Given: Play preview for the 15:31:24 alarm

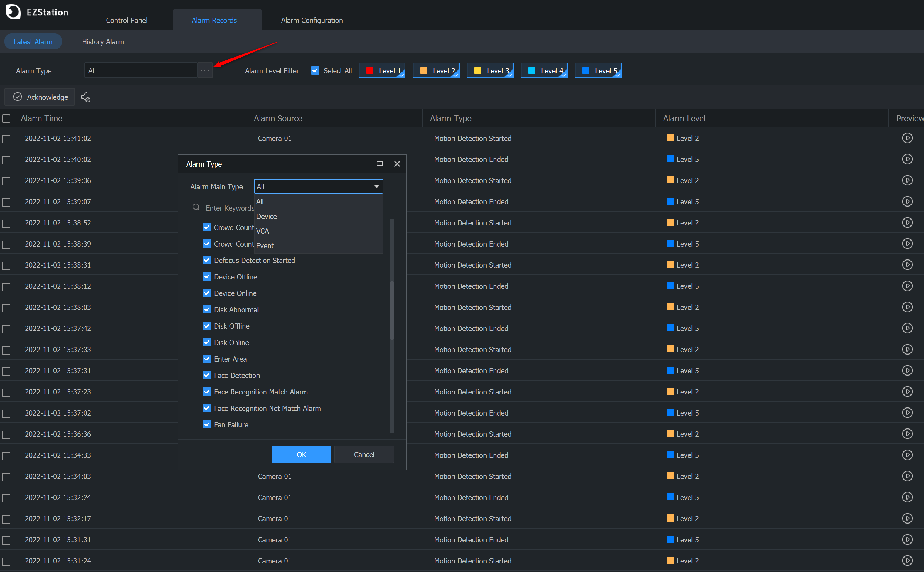Looking at the screenshot, I should click(x=907, y=561).
